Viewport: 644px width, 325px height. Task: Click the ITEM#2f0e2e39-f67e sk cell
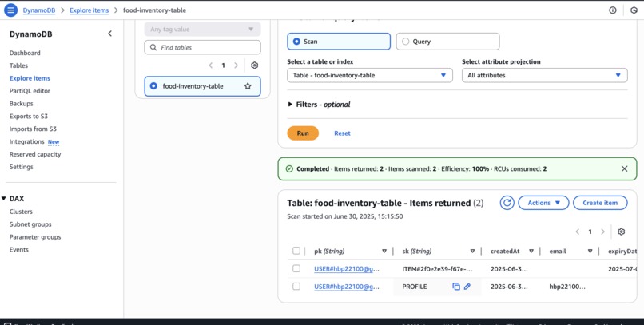tap(437, 269)
